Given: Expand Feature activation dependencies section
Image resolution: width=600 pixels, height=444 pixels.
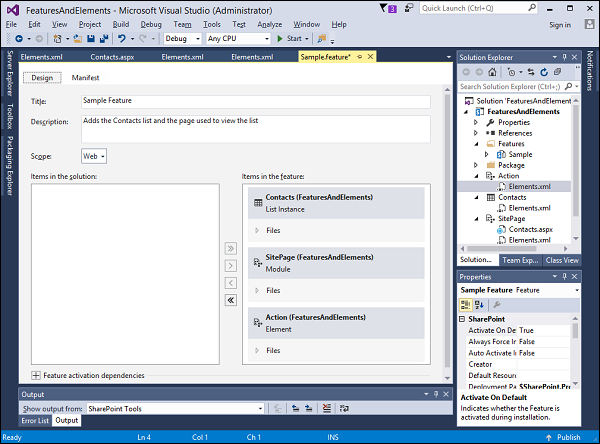Looking at the screenshot, I should (36, 375).
